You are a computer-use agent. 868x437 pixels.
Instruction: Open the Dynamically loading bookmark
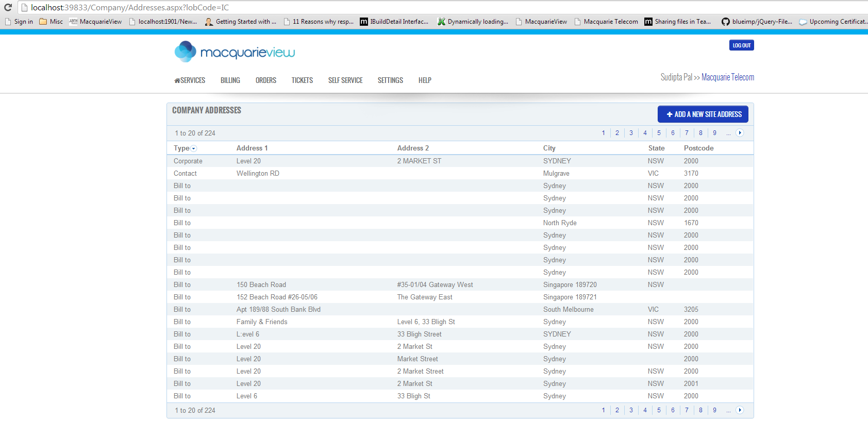473,22
